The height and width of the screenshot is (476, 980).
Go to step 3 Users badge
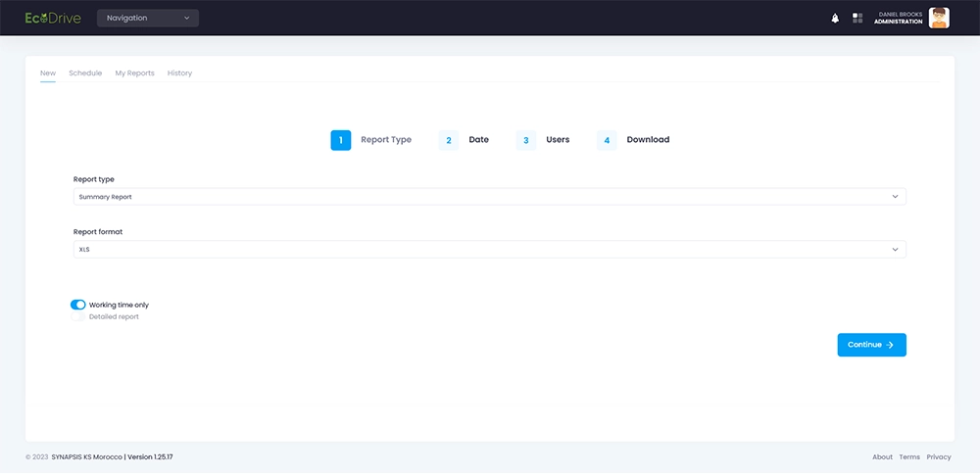(526, 140)
